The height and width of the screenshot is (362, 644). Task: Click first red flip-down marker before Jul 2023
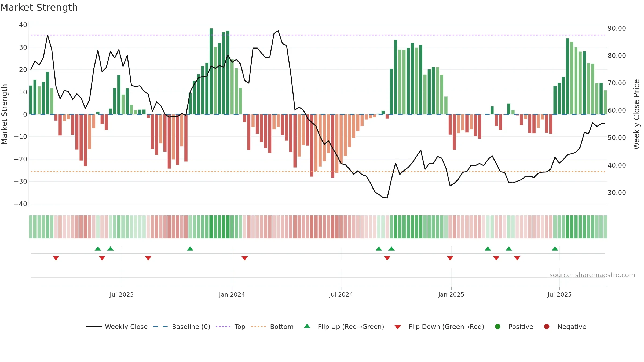click(56, 258)
